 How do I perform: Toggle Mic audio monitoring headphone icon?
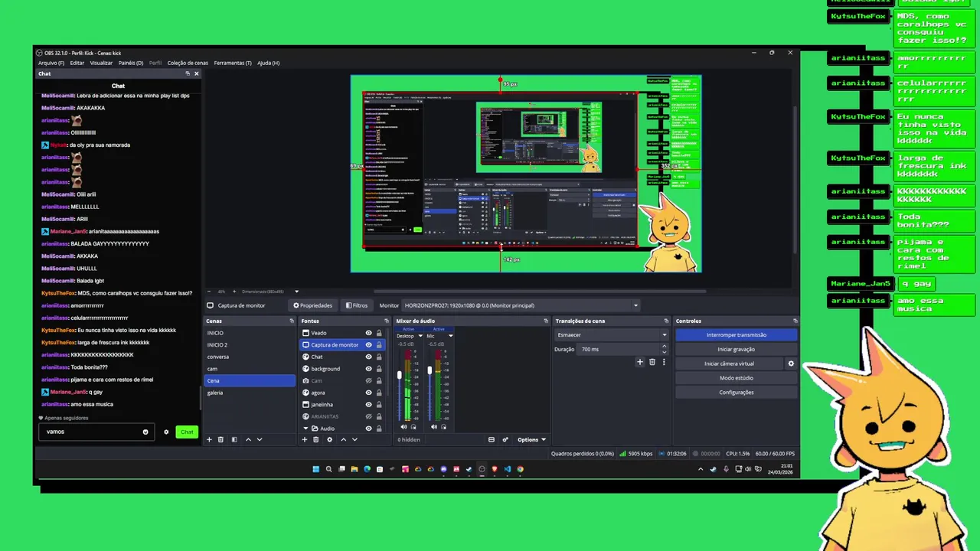pyautogui.click(x=443, y=426)
